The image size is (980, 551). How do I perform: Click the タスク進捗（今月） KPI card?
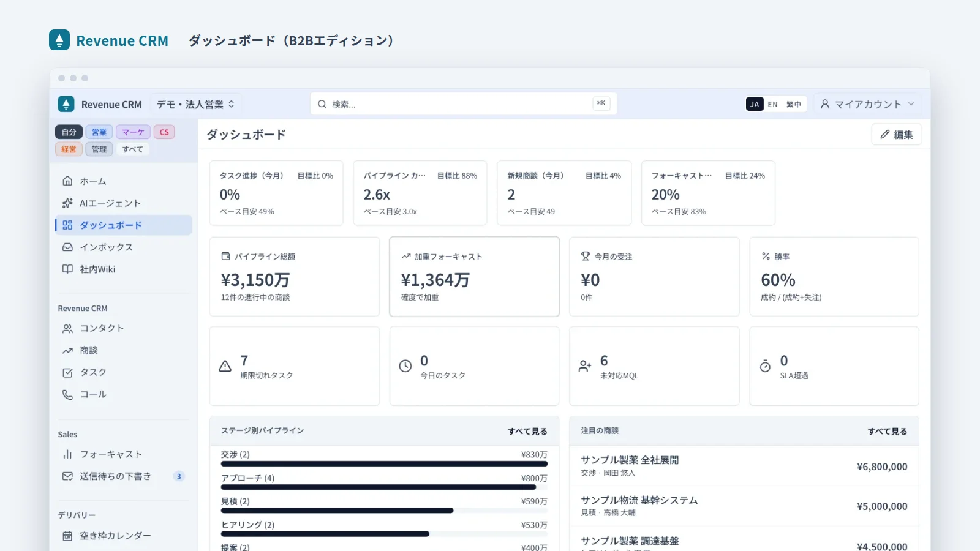[x=276, y=193]
